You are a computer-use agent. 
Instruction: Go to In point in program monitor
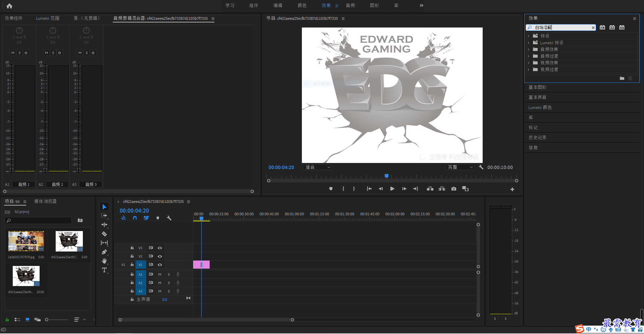point(369,189)
